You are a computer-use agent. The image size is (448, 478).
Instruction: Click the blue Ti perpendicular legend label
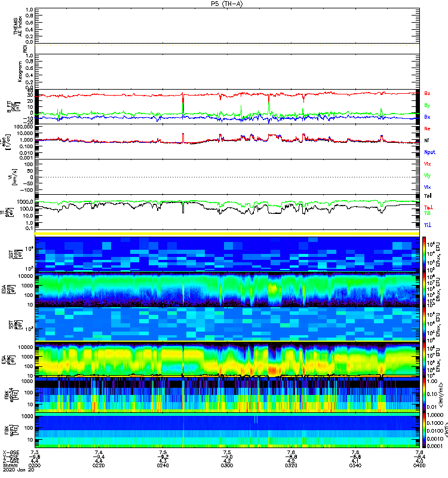click(428, 225)
